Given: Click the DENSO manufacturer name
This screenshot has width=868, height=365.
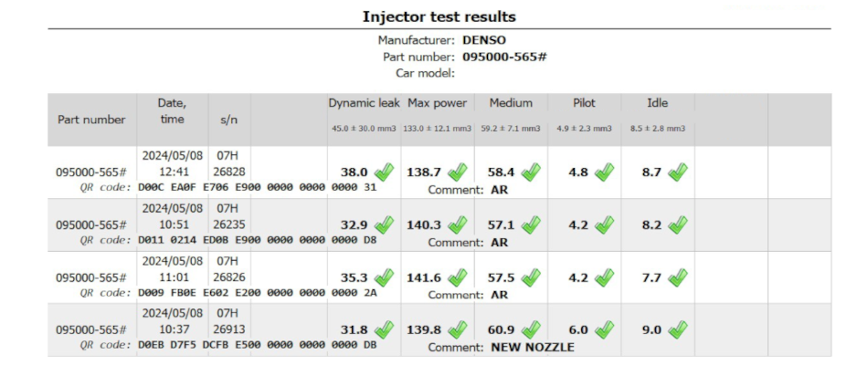Looking at the screenshot, I should pos(483,40).
